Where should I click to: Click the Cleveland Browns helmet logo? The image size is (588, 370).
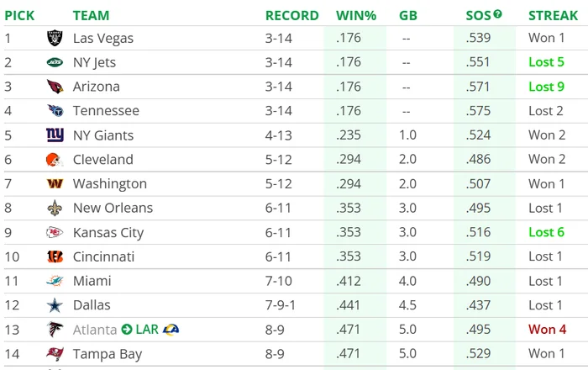click(x=55, y=160)
